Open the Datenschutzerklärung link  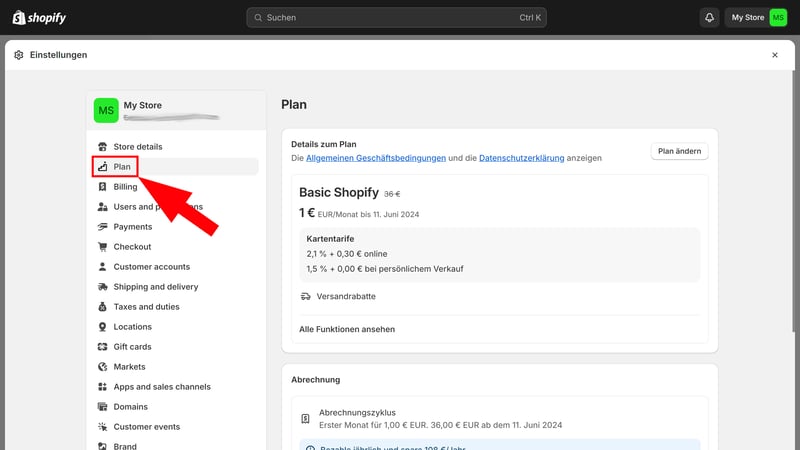coord(521,158)
